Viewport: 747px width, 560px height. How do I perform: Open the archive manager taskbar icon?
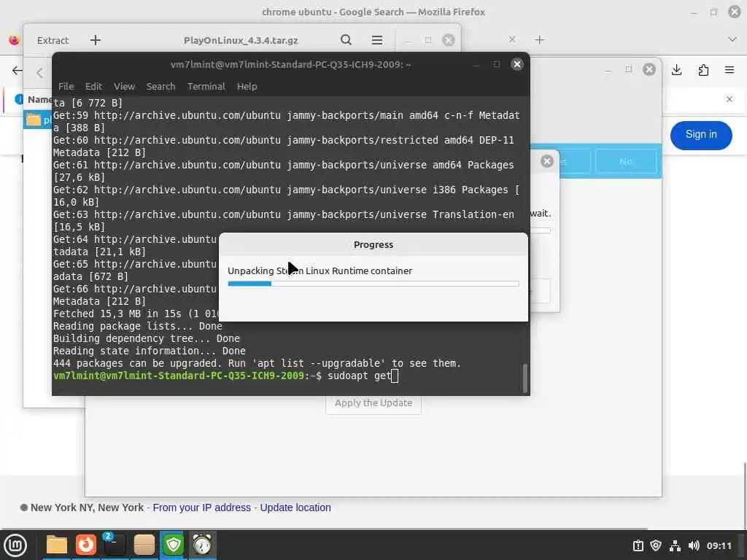click(x=144, y=545)
